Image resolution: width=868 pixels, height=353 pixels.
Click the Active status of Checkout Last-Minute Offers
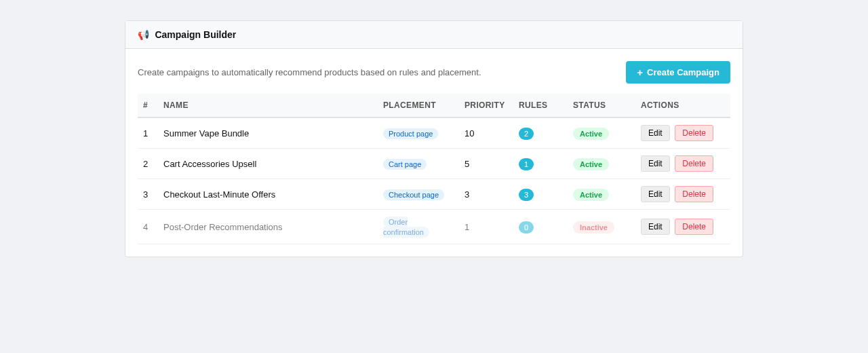(x=591, y=195)
